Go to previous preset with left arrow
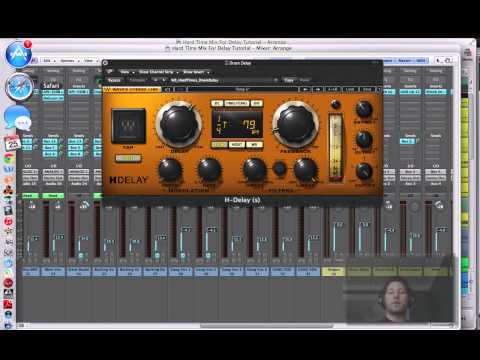 tap(155, 80)
